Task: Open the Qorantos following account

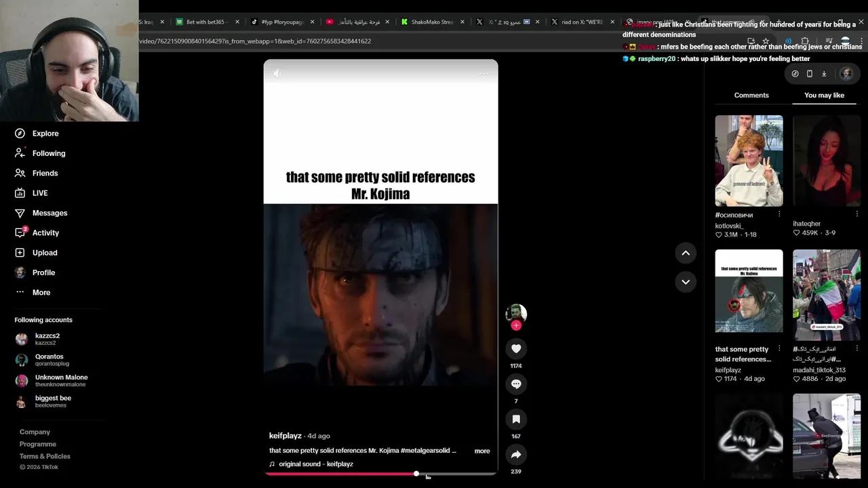Action: pos(42,360)
